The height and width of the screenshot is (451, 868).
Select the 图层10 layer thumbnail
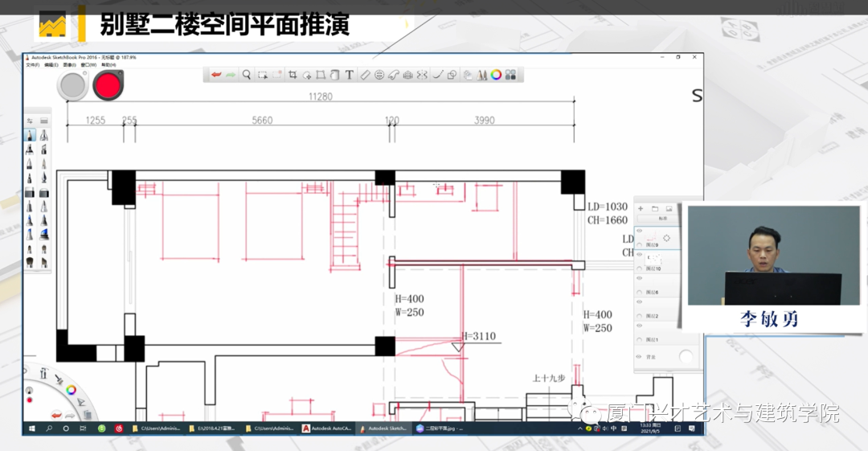(653, 260)
